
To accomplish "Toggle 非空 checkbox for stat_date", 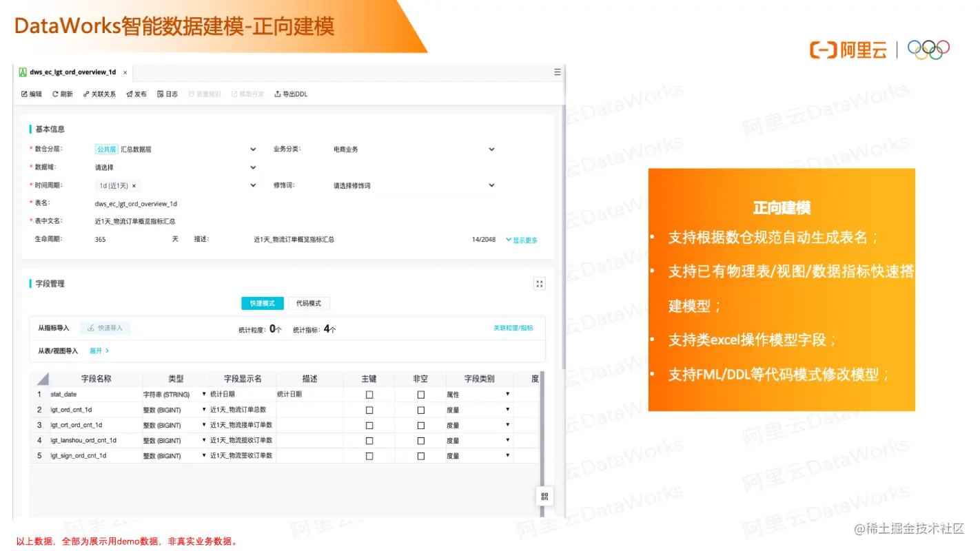I will click(x=421, y=395).
